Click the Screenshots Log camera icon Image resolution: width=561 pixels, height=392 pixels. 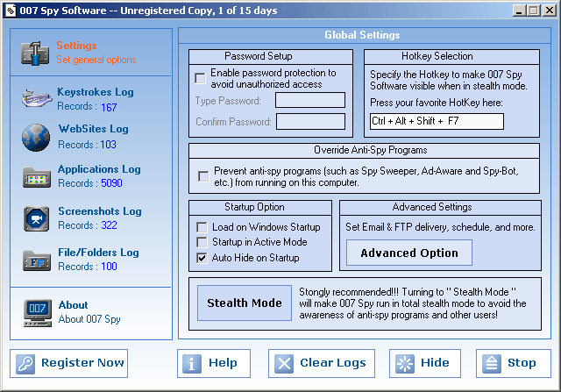click(x=36, y=218)
